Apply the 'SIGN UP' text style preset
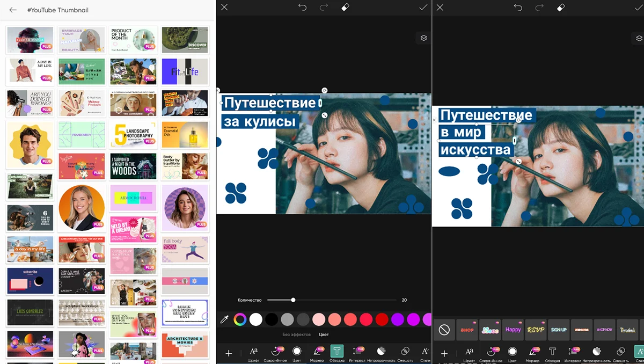 559,330
